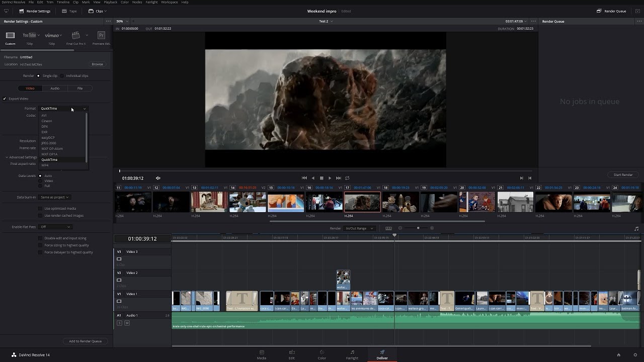Open the Fairlight menu

point(151,2)
